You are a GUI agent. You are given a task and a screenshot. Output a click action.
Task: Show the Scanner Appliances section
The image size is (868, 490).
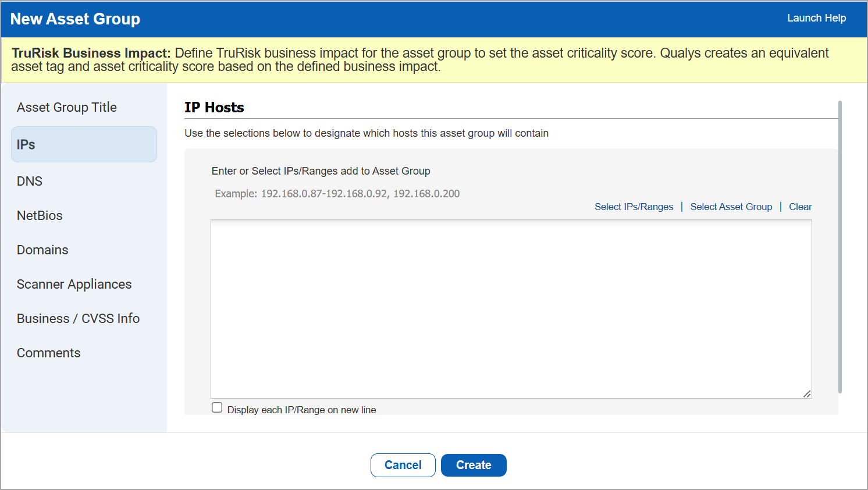(74, 284)
